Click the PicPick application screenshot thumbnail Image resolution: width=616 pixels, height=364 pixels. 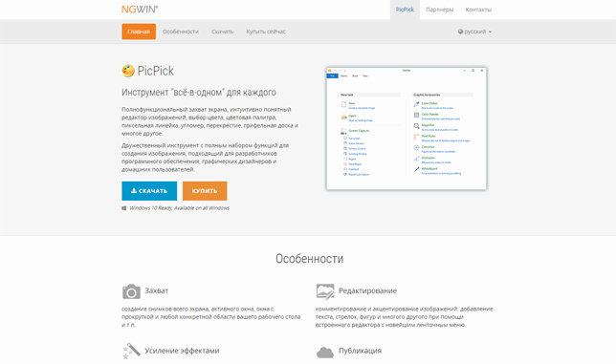407,129
